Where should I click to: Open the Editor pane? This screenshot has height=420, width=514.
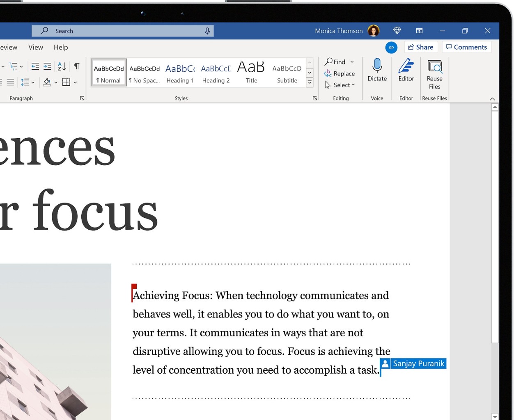click(406, 68)
